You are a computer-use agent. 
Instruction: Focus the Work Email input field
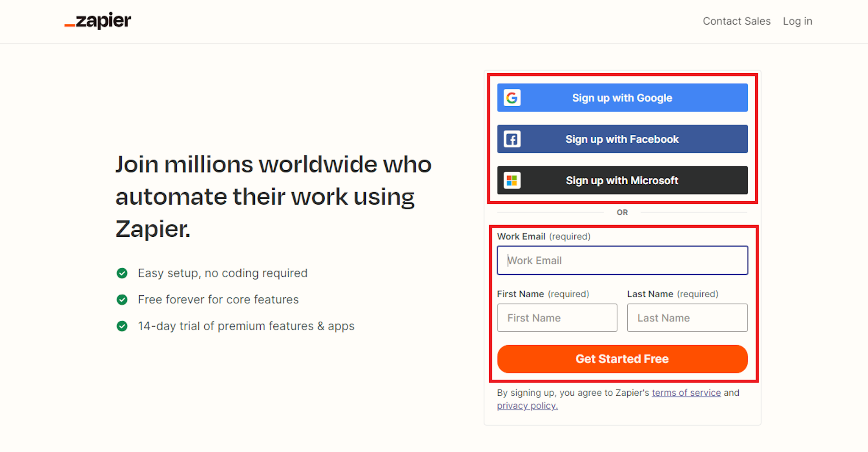[622, 261]
